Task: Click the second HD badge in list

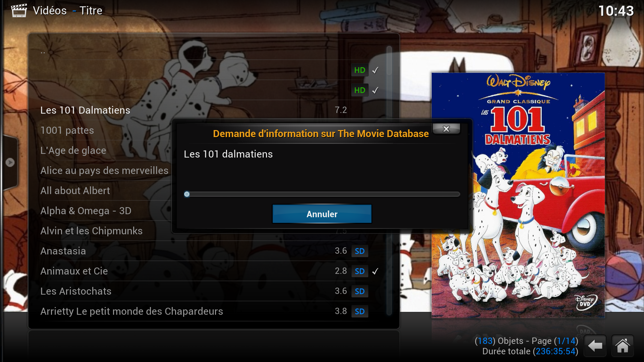Action: click(x=360, y=90)
